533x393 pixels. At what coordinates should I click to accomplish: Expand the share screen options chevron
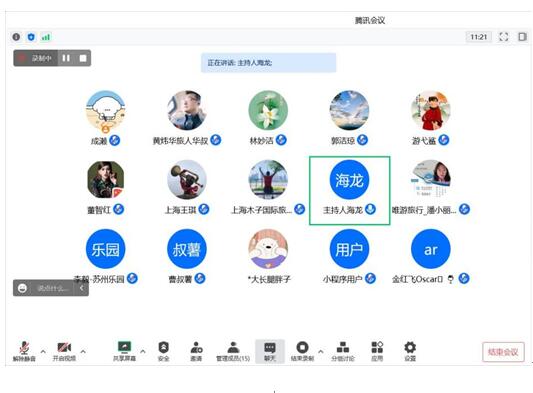[143, 351]
